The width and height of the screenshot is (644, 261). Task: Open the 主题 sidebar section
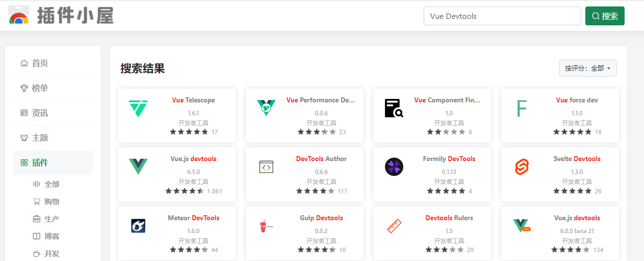(x=53, y=138)
